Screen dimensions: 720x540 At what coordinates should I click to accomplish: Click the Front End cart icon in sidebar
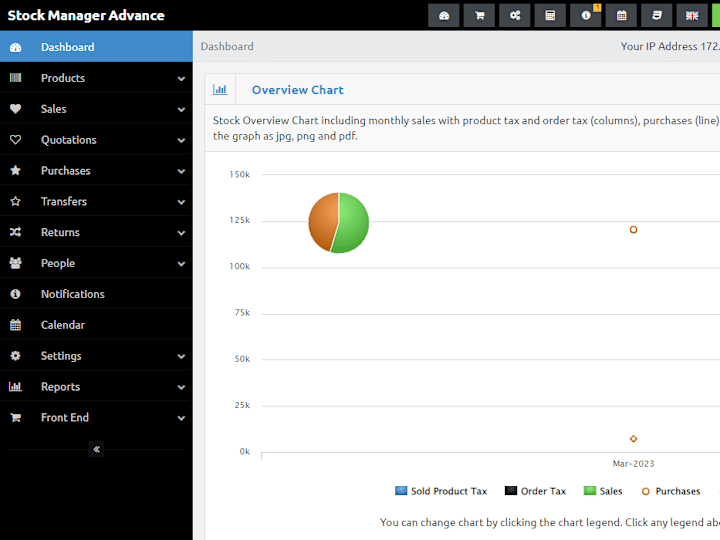click(15, 417)
